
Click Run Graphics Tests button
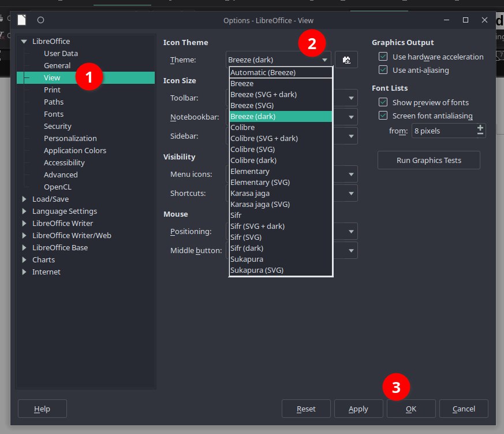click(x=429, y=160)
